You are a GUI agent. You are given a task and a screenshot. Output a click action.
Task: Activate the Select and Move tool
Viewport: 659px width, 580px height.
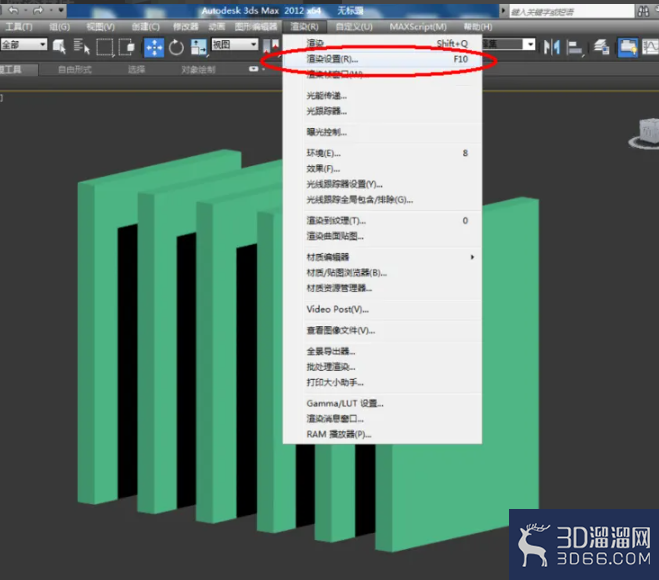coord(154,47)
